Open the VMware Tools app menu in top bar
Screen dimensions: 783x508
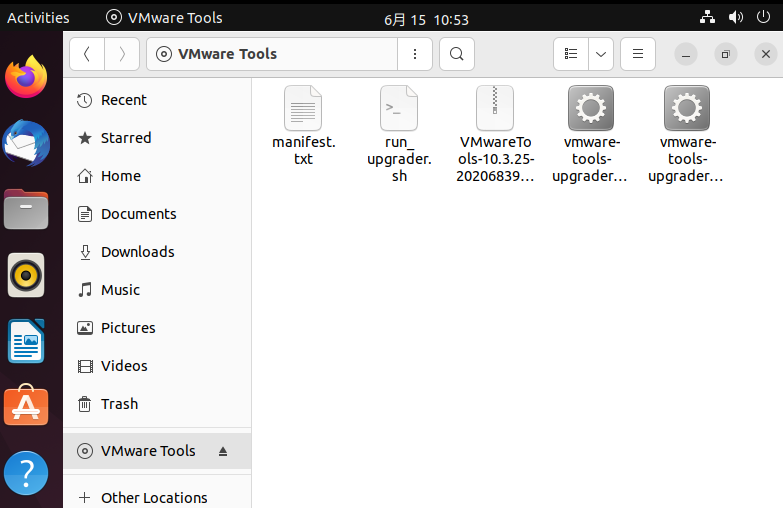pyautogui.click(x=164, y=18)
